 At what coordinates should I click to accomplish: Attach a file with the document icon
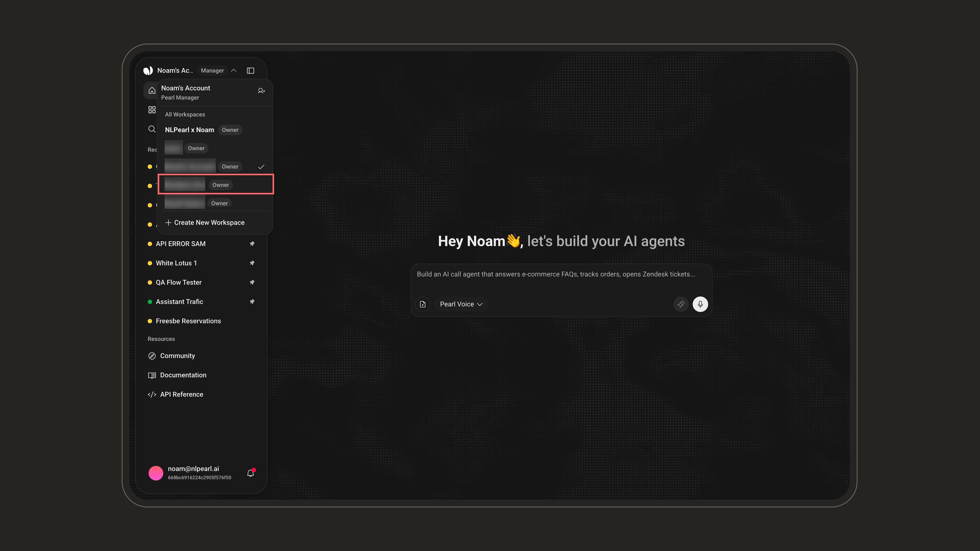pyautogui.click(x=423, y=304)
